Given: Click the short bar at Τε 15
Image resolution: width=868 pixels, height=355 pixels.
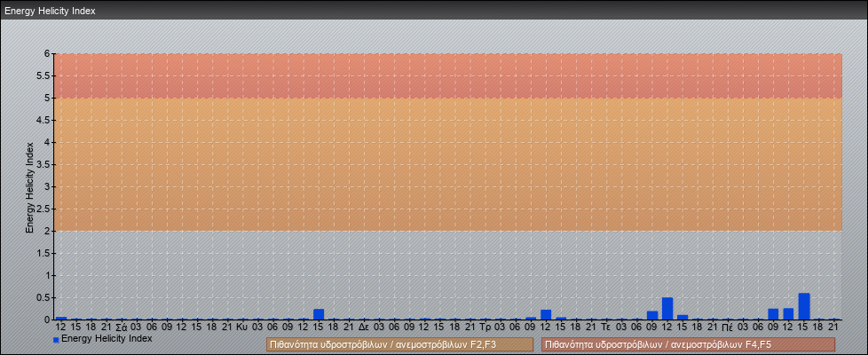Looking at the screenshot, I should 683,318.
